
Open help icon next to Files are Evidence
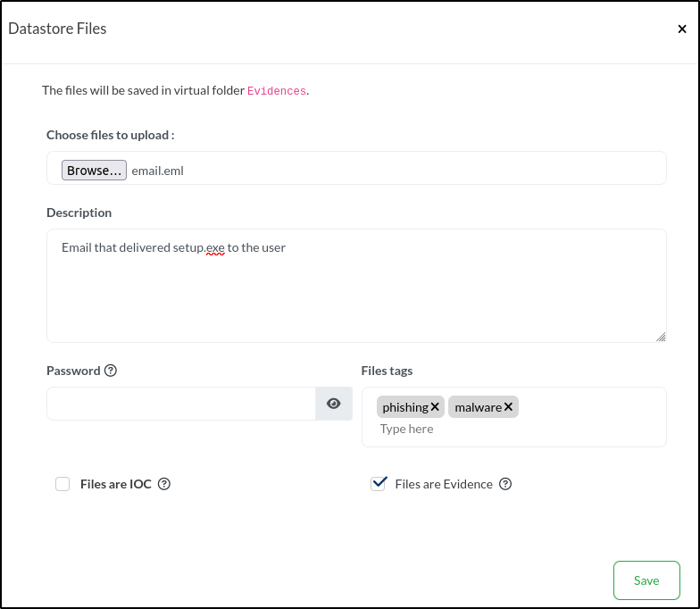click(x=505, y=484)
